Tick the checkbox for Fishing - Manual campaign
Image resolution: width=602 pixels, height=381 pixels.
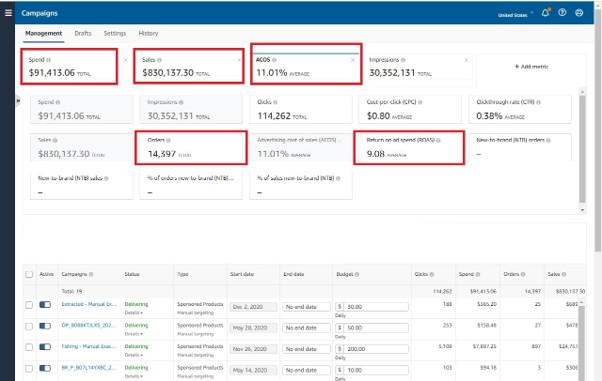point(29,347)
